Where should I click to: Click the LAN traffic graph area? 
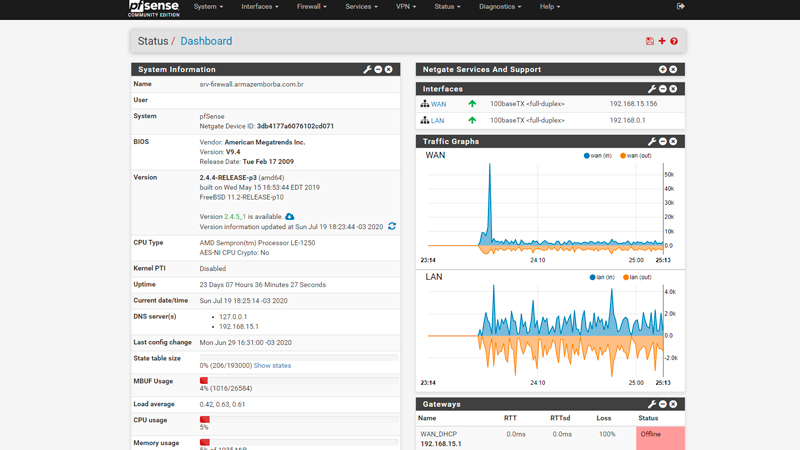click(545, 330)
